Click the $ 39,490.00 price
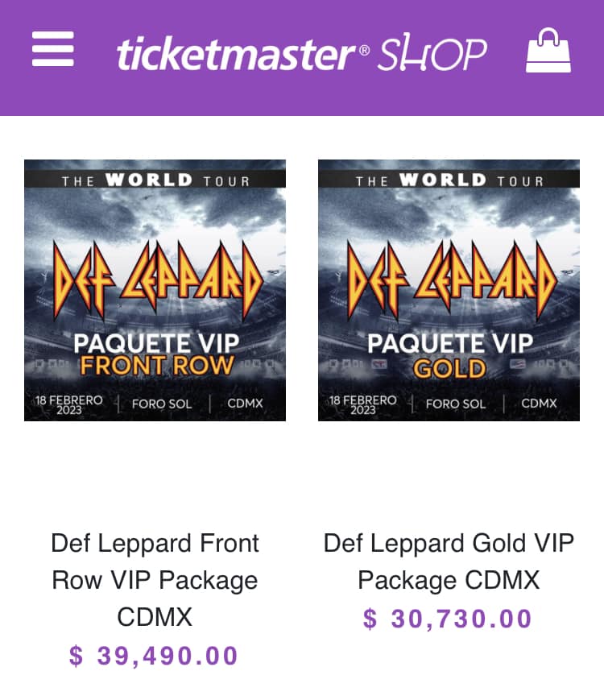 pos(155,656)
